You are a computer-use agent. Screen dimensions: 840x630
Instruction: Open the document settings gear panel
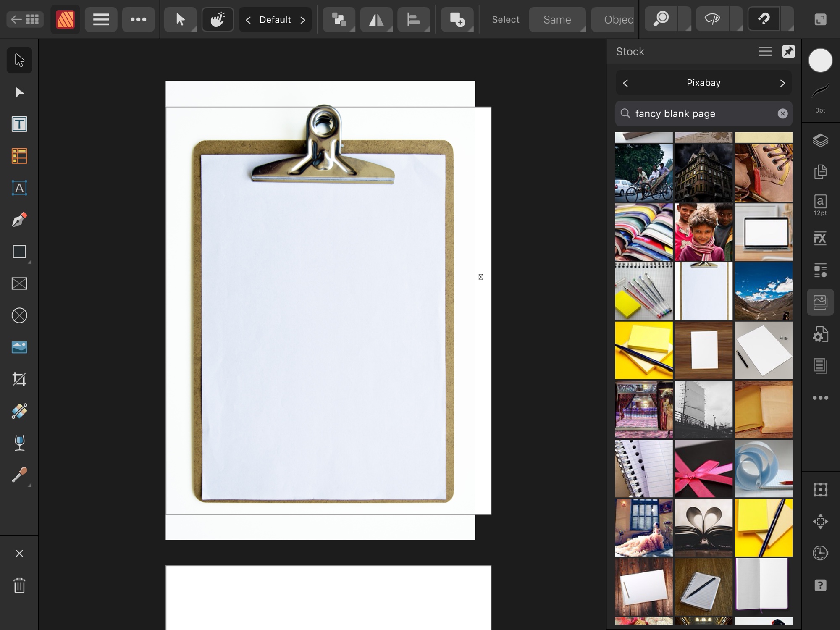820,334
